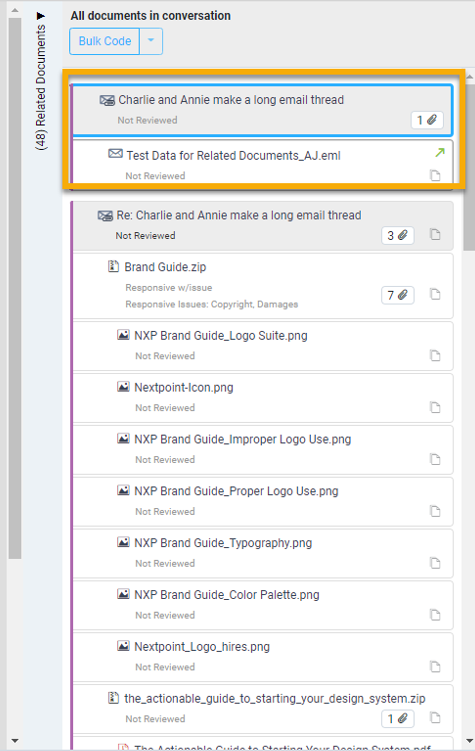Click page icon on Re: Charlie and Annie row
The image size is (475, 751).
coord(435,235)
